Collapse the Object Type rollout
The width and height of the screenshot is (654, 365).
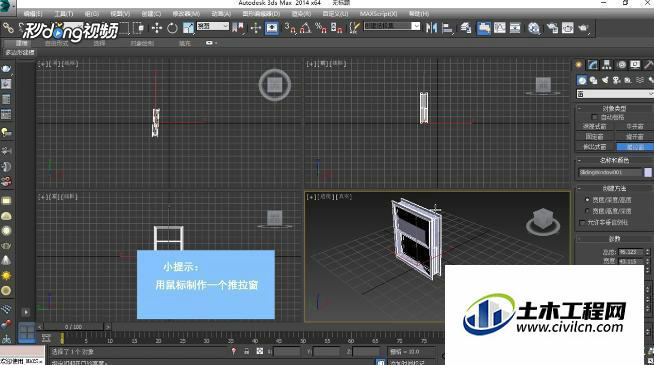615,108
